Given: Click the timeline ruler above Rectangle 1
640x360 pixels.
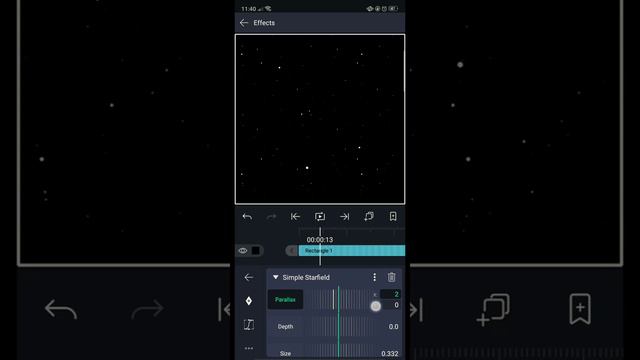Looking at the screenshot, I should point(352,233).
